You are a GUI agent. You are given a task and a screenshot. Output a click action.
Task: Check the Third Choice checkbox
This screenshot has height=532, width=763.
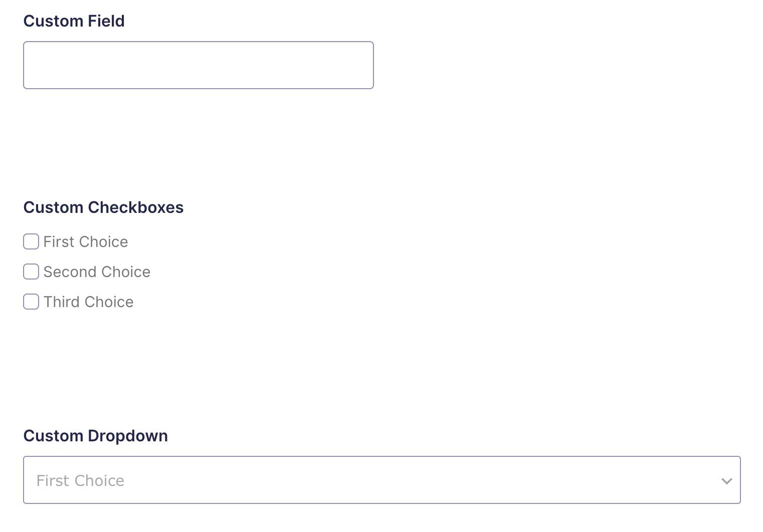tap(31, 302)
